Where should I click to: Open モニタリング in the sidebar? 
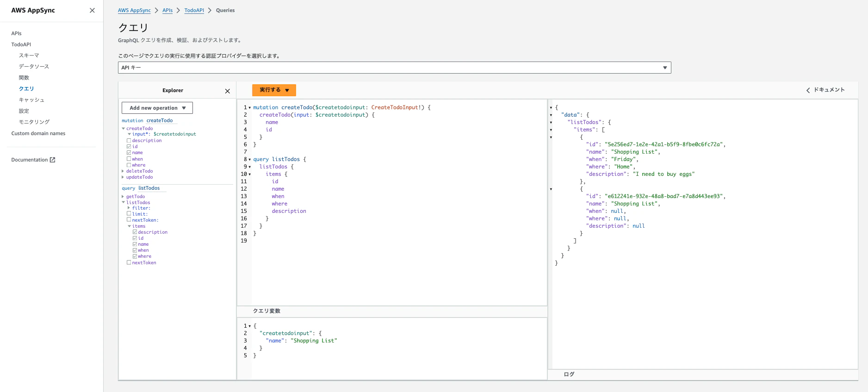click(34, 122)
